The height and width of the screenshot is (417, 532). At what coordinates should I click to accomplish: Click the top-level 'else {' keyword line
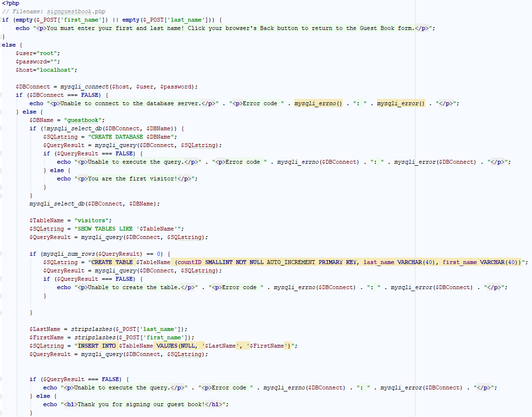coord(12,45)
